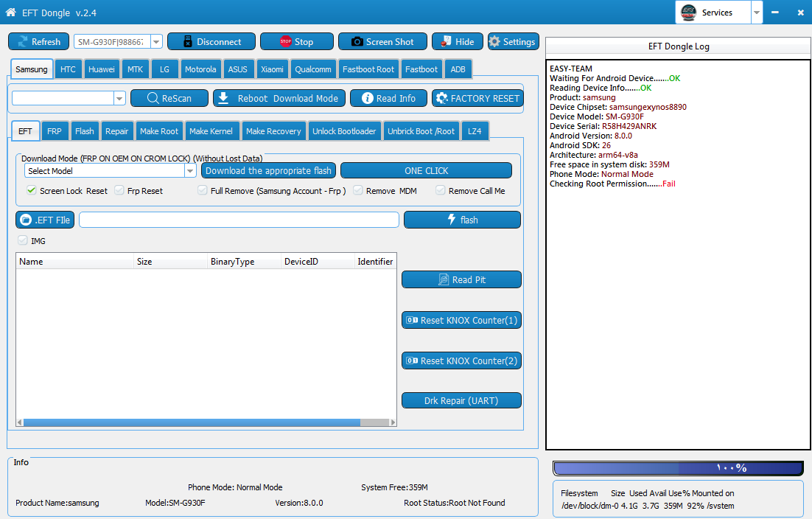Open the Make Kernel sub-tab

pyautogui.click(x=211, y=131)
